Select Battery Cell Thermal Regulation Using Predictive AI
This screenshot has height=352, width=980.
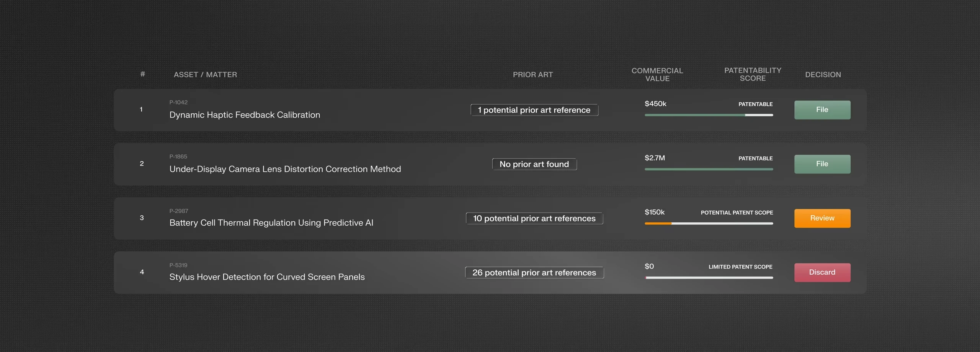click(271, 223)
